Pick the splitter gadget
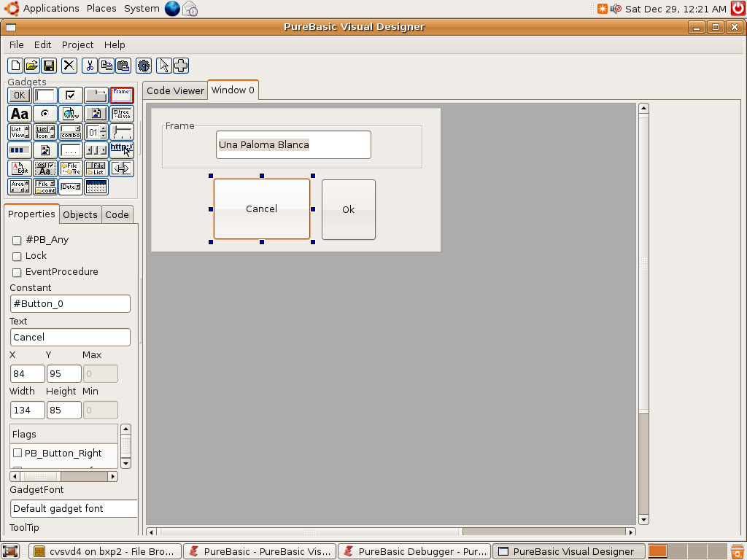 click(x=122, y=168)
